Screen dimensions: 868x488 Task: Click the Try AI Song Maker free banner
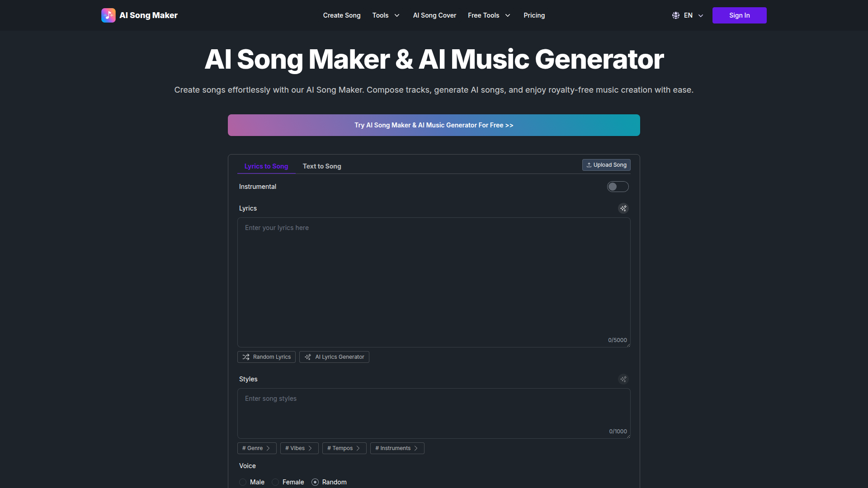[x=434, y=125]
